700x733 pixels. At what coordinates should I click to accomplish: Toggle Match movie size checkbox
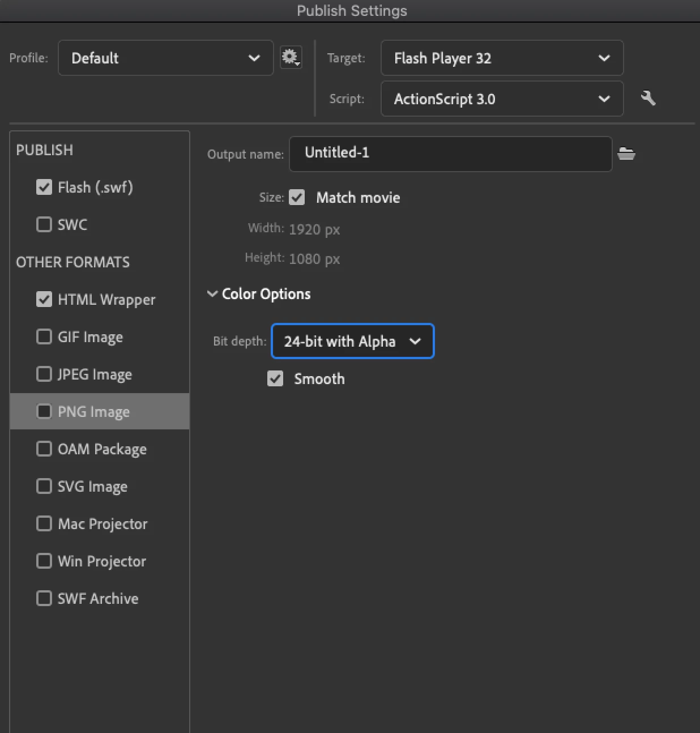click(x=297, y=197)
